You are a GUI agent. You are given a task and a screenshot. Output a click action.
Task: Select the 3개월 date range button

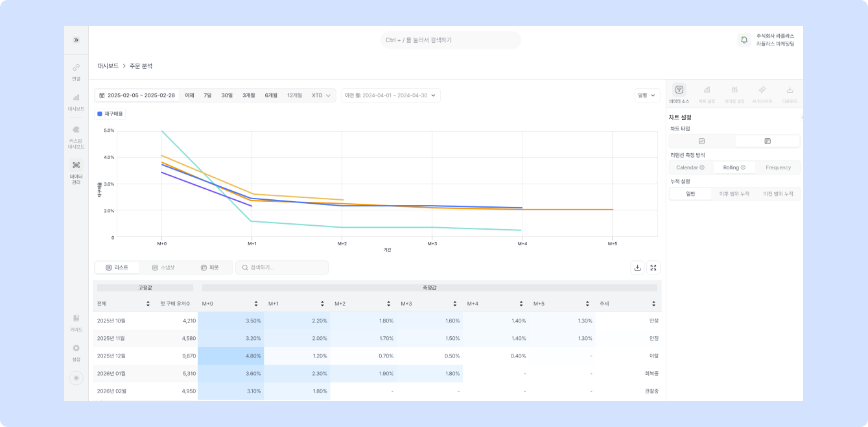pos(248,95)
